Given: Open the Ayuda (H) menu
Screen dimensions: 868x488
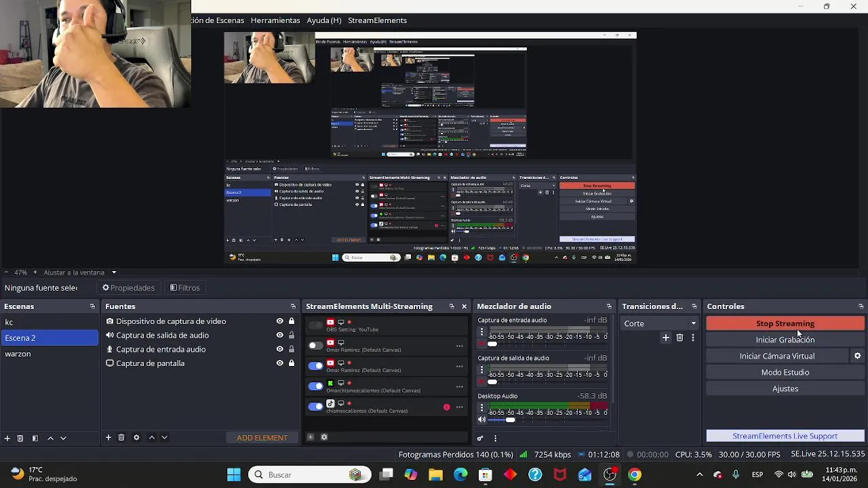Looking at the screenshot, I should pos(324,20).
